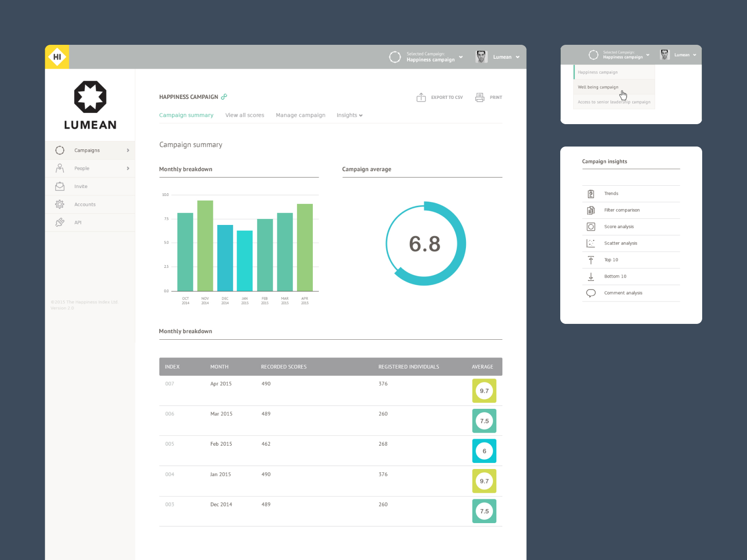
Task: Select the Invite envelope icon in sidebar
Action: click(x=60, y=186)
